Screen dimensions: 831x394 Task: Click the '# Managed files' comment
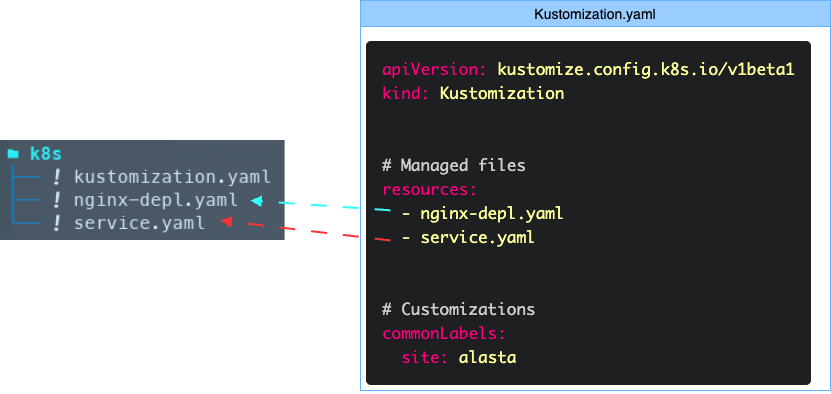coord(454,165)
